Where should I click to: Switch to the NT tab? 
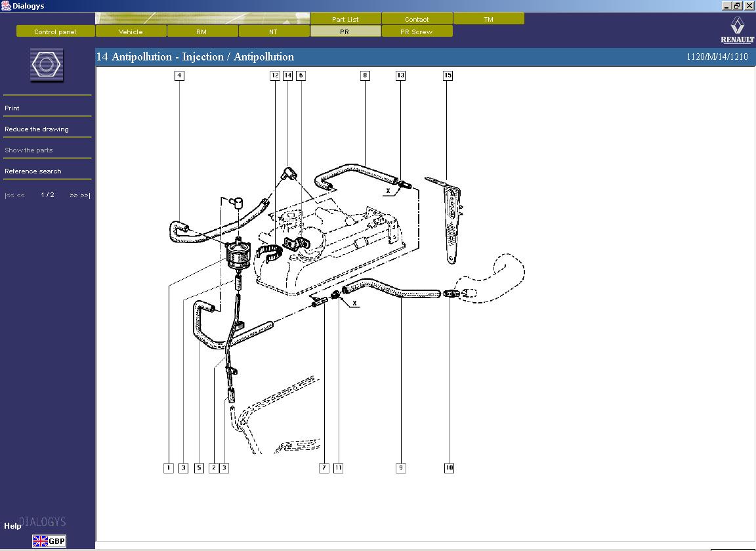(x=274, y=32)
